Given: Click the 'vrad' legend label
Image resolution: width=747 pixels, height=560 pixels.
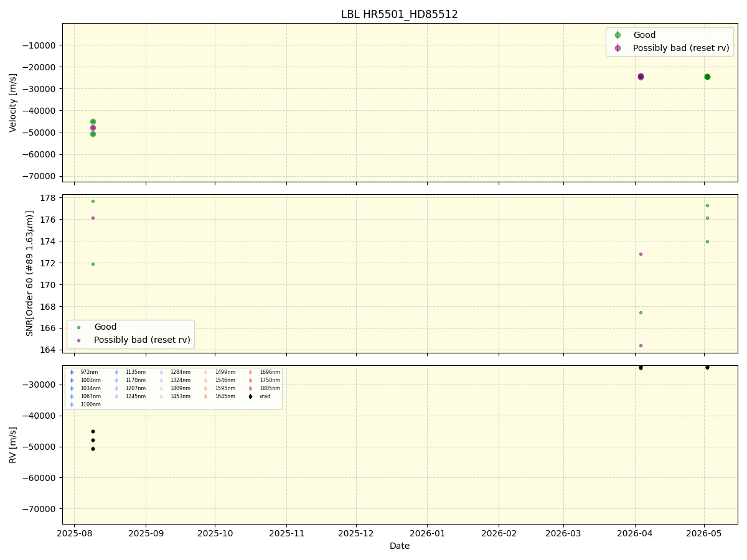Looking at the screenshot, I should (x=265, y=396).
